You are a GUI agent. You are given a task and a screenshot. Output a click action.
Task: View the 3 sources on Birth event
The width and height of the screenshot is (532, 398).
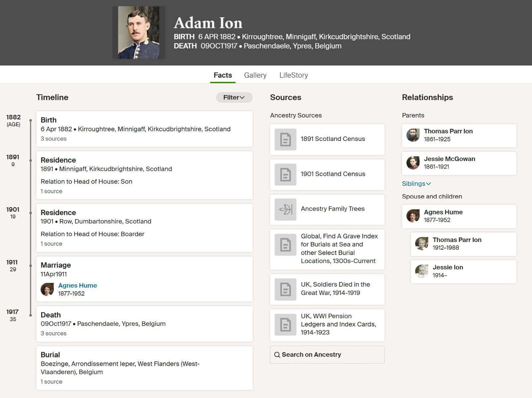click(x=54, y=139)
